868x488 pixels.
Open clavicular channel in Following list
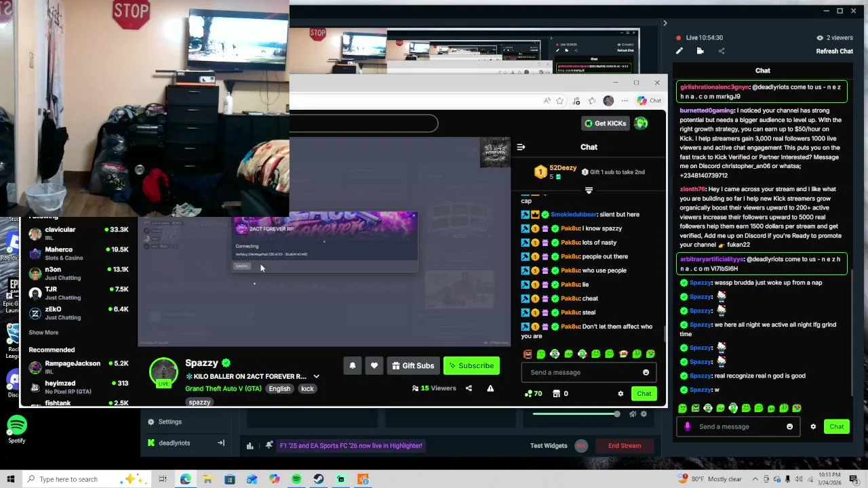[78, 233]
